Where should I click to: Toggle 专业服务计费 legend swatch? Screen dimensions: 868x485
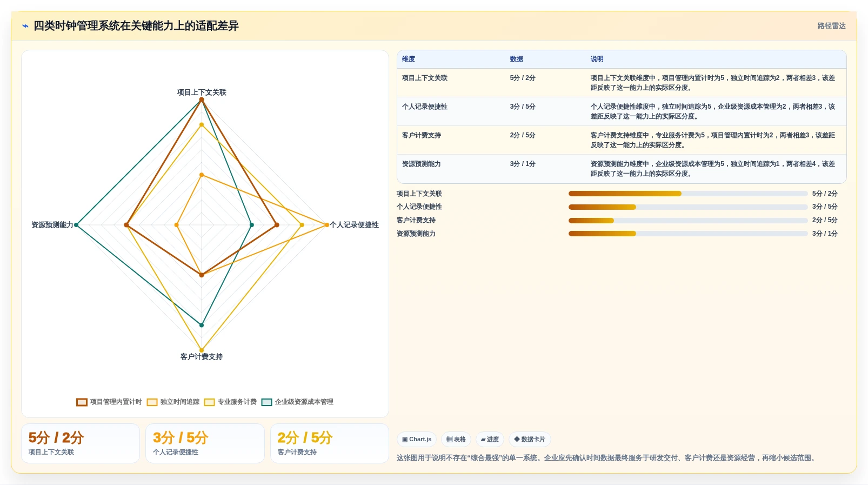point(209,402)
